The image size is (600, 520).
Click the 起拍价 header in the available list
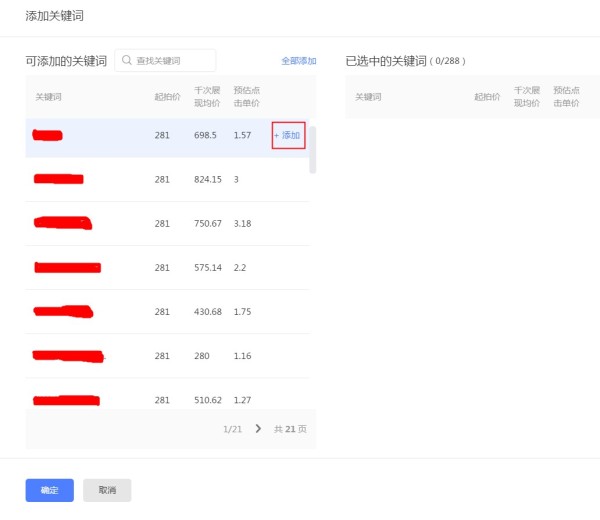point(167,97)
